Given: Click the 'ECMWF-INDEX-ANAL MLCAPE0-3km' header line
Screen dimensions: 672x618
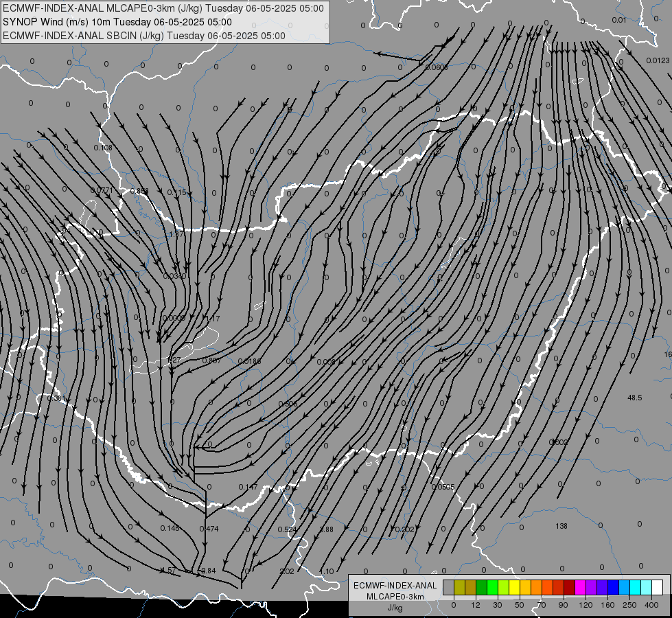Looking at the screenshot, I should tap(163, 8).
